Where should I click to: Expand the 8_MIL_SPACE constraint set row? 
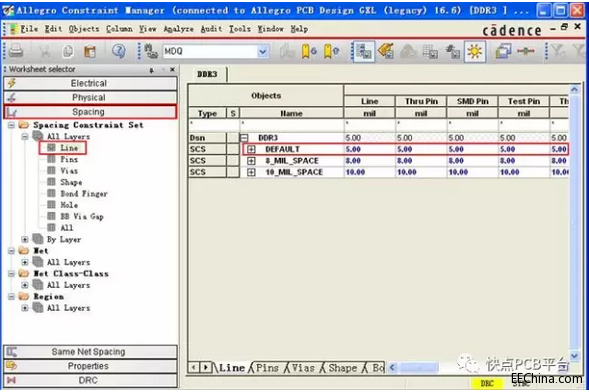pos(251,161)
